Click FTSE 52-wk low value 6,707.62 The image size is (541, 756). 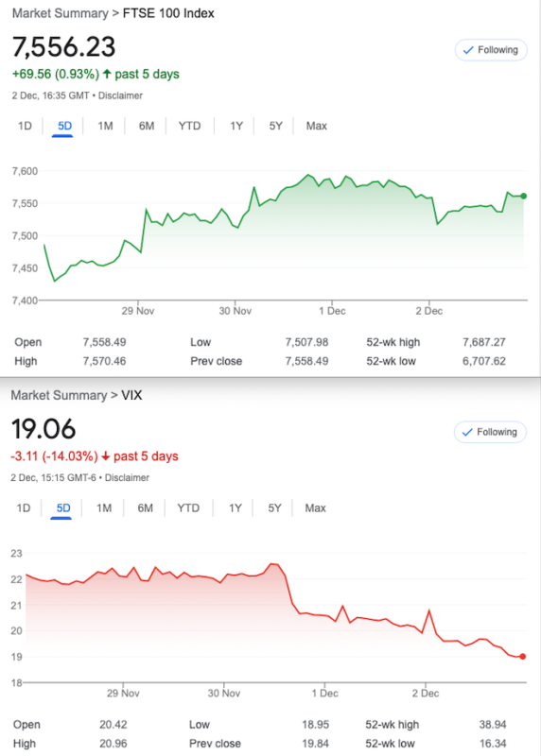point(484,361)
